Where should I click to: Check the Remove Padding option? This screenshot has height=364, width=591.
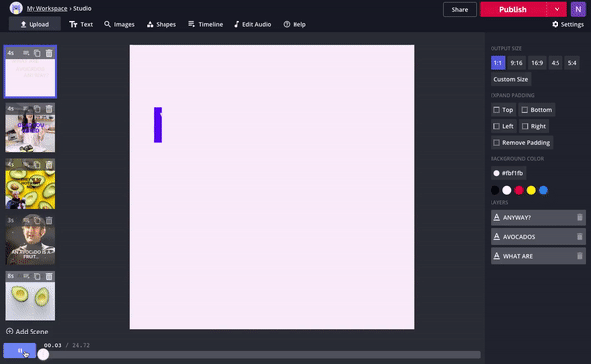(x=522, y=143)
